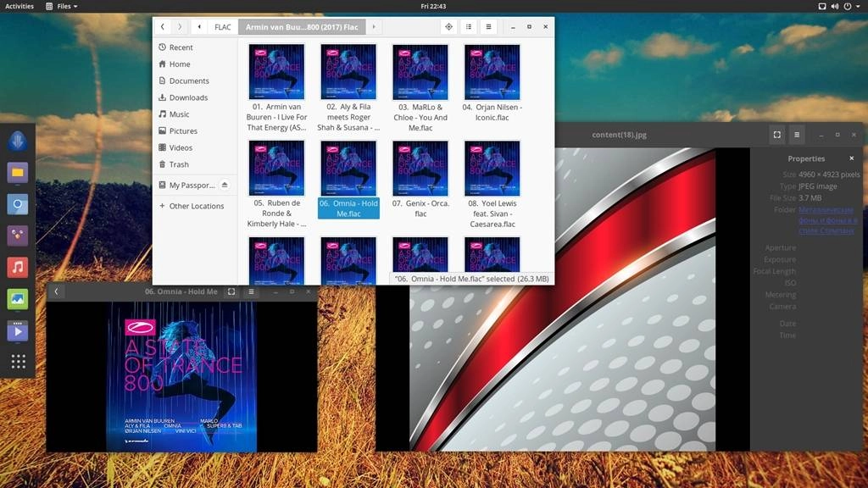
Task: Open Pictures in Files sidebar
Action: coord(195,131)
